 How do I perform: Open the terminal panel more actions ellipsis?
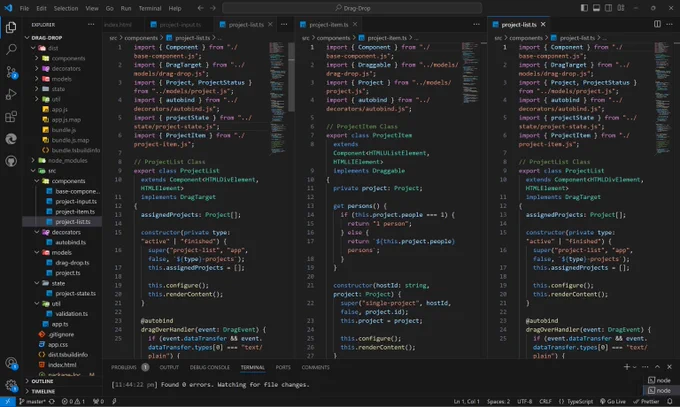point(645,367)
